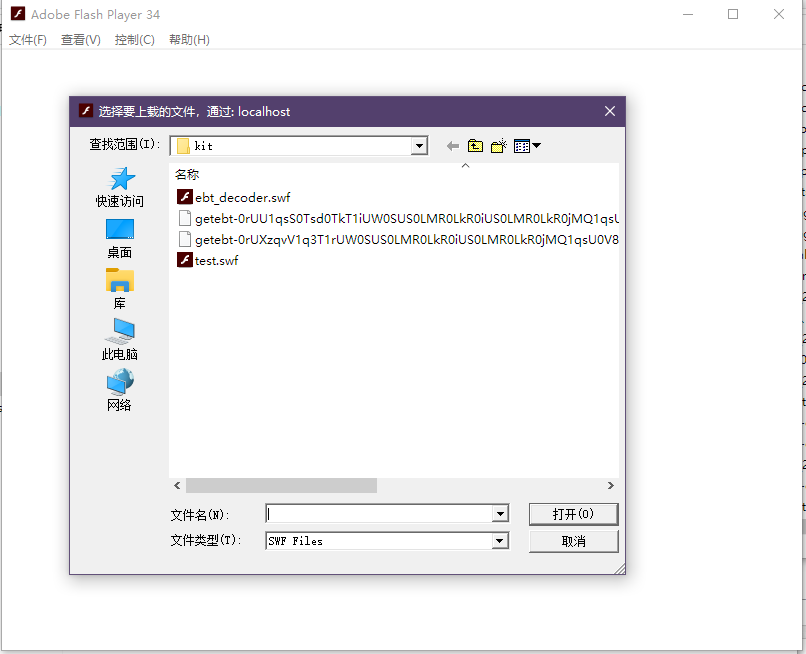806x654 pixels.
Task: Expand the file name (文件名) dropdown arrow
Action: [500, 514]
